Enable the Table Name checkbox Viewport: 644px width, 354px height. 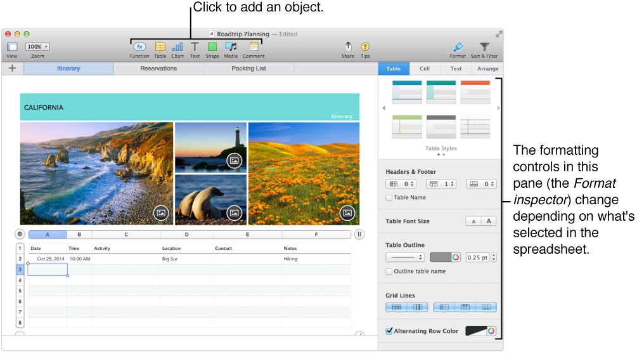(x=389, y=198)
